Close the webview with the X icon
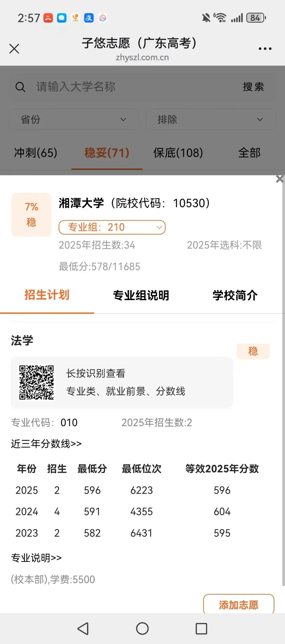The height and width of the screenshot is (644, 285). coord(14,49)
